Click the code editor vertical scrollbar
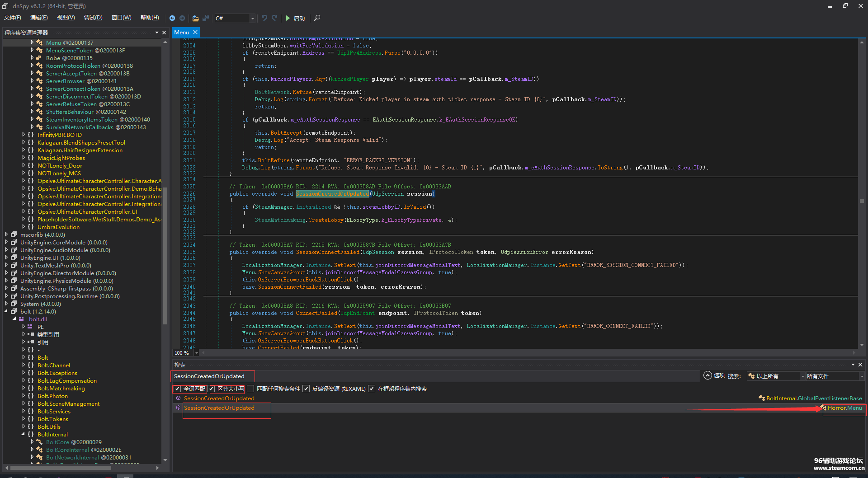Viewport: 868px width, 478px height. pyautogui.click(x=862, y=201)
